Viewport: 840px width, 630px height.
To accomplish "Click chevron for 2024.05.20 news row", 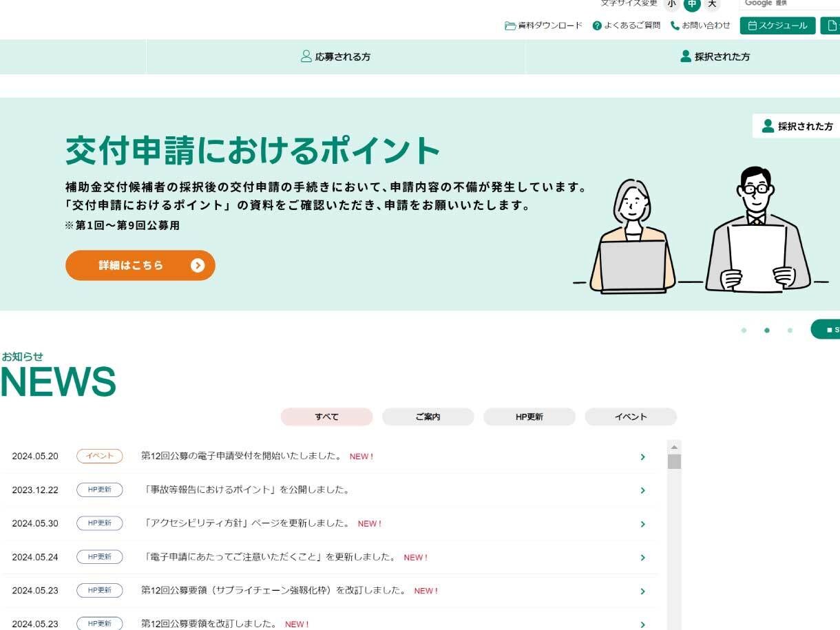I will pyautogui.click(x=642, y=456).
